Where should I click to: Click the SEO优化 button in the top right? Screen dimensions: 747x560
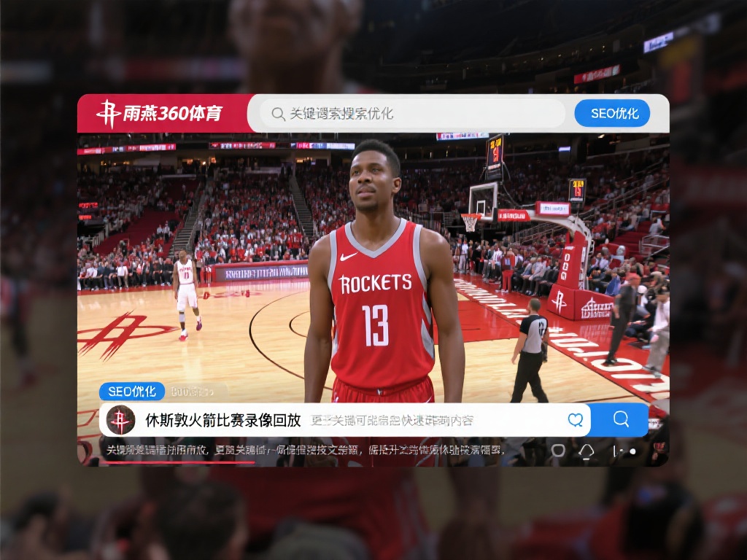(x=612, y=114)
